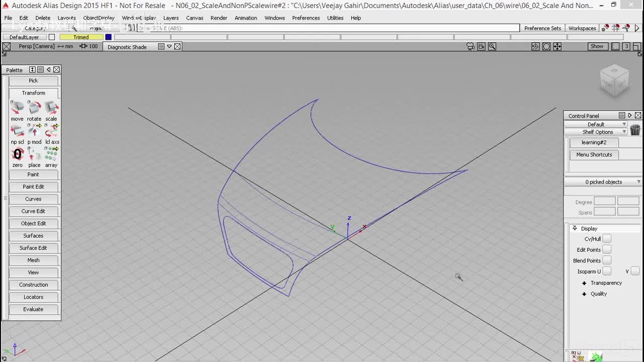The width and height of the screenshot is (644, 362).
Task: Toggle the Isoparm U checkbox
Action: (x=607, y=271)
